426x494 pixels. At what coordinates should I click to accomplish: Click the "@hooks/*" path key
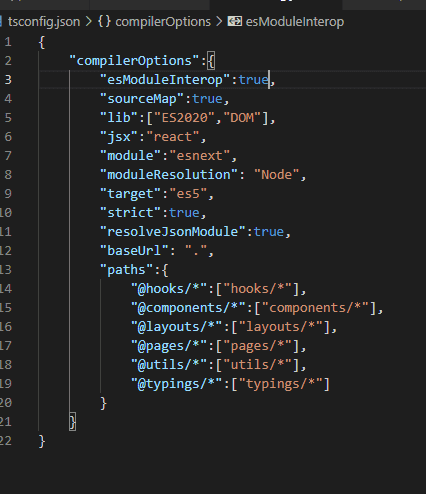169,289
